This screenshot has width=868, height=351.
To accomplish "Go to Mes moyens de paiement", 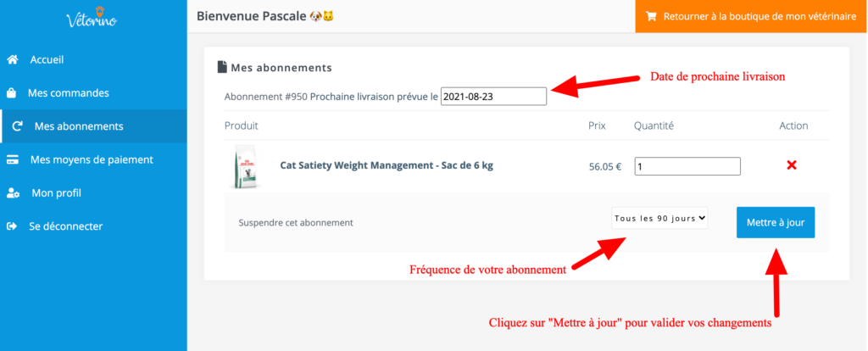I will click(x=93, y=160).
